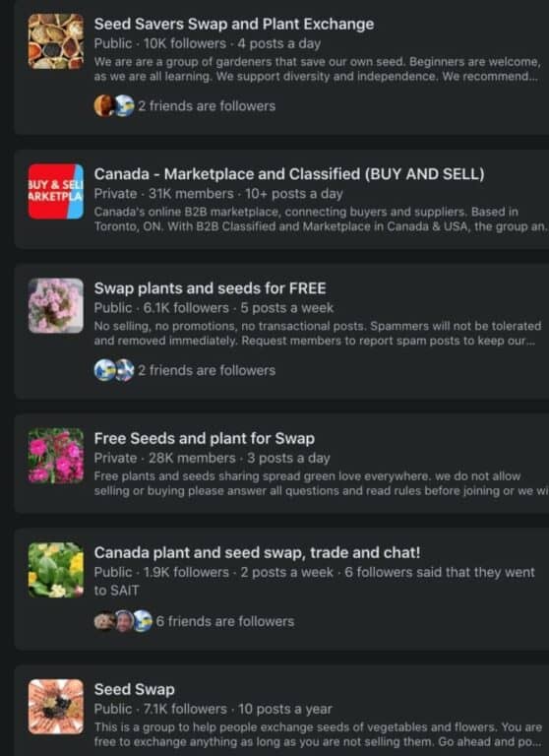Click '6 friends are followers' text

coord(225,621)
